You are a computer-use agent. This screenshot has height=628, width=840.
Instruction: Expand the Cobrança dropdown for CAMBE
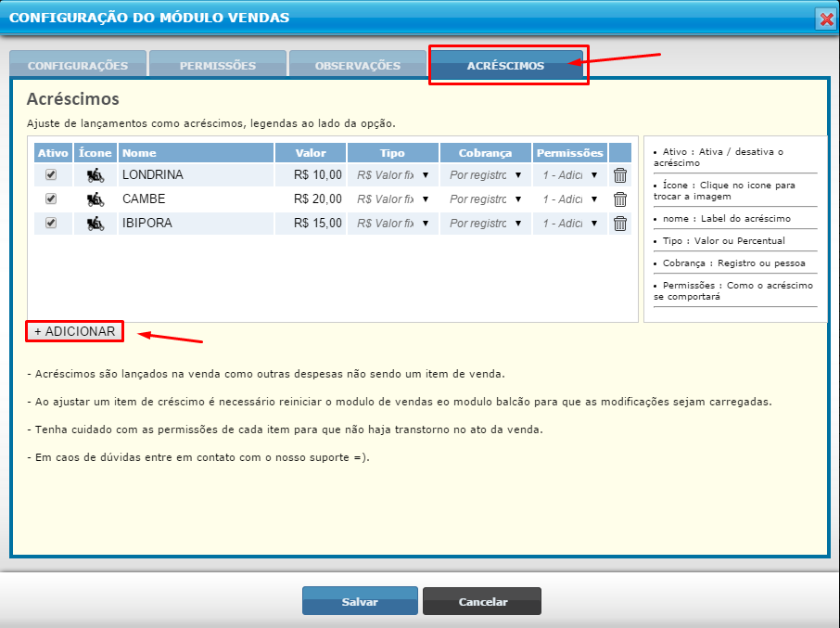(486, 199)
